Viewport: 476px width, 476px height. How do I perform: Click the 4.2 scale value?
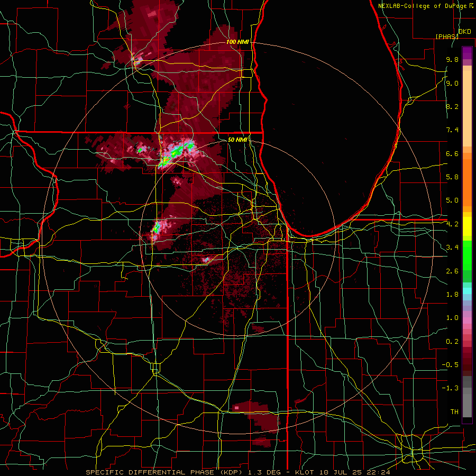[x=452, y=224]
